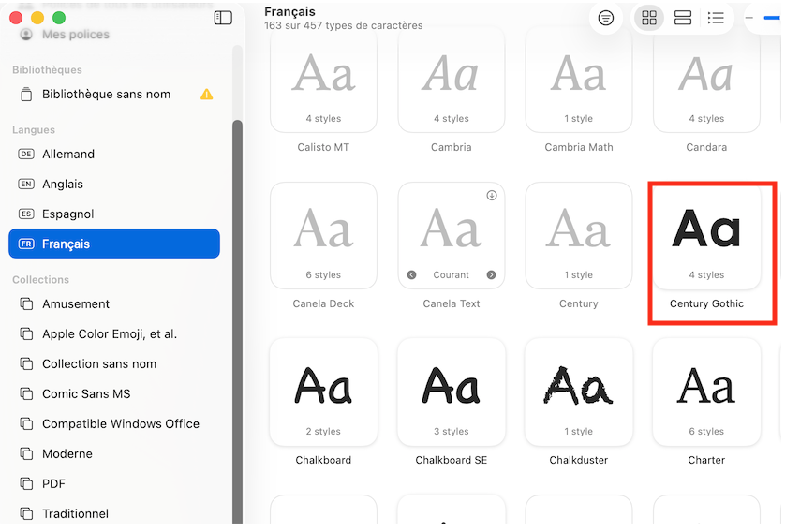800x532 pixels.
Task: Open the Traditionnel collection
Action: [x=114, y=513]
